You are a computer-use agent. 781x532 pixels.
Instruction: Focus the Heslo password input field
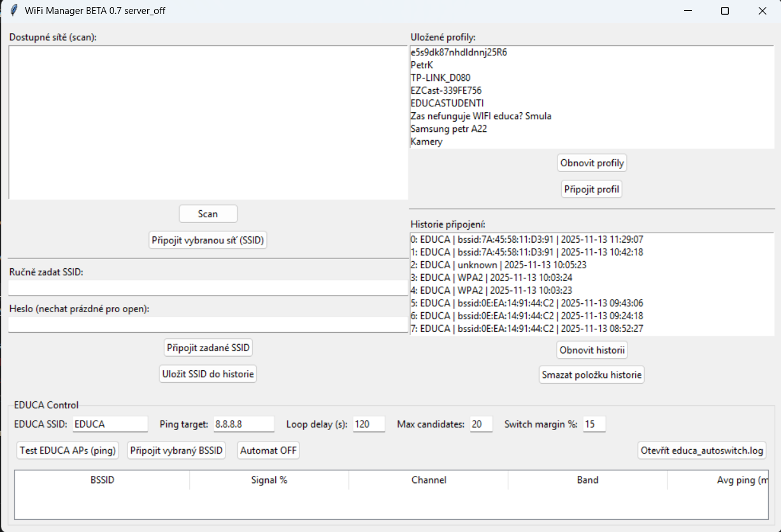208,324
